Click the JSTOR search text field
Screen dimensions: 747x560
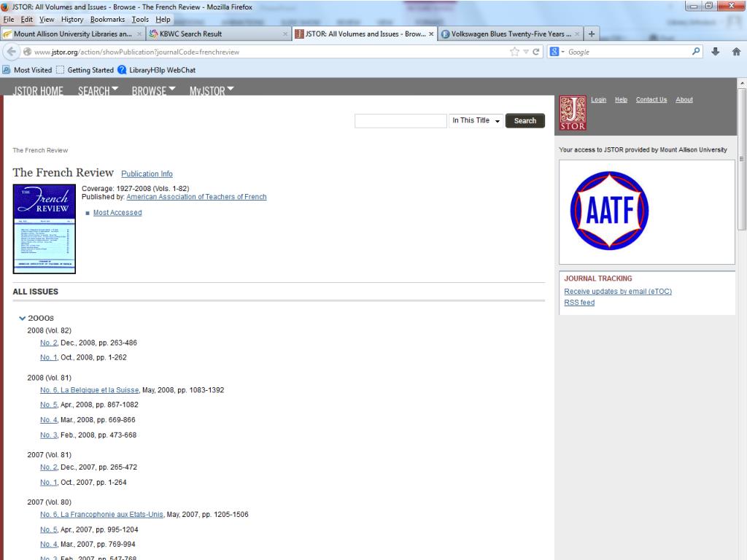click(400, 121)
